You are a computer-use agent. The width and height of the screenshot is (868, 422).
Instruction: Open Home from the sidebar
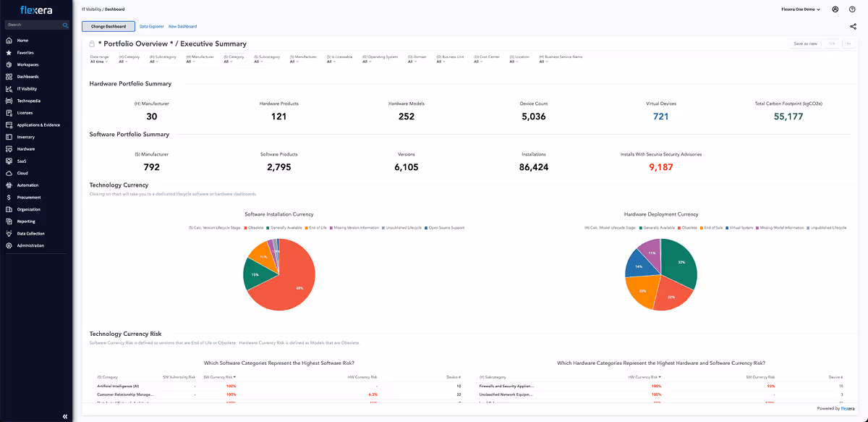23,41
